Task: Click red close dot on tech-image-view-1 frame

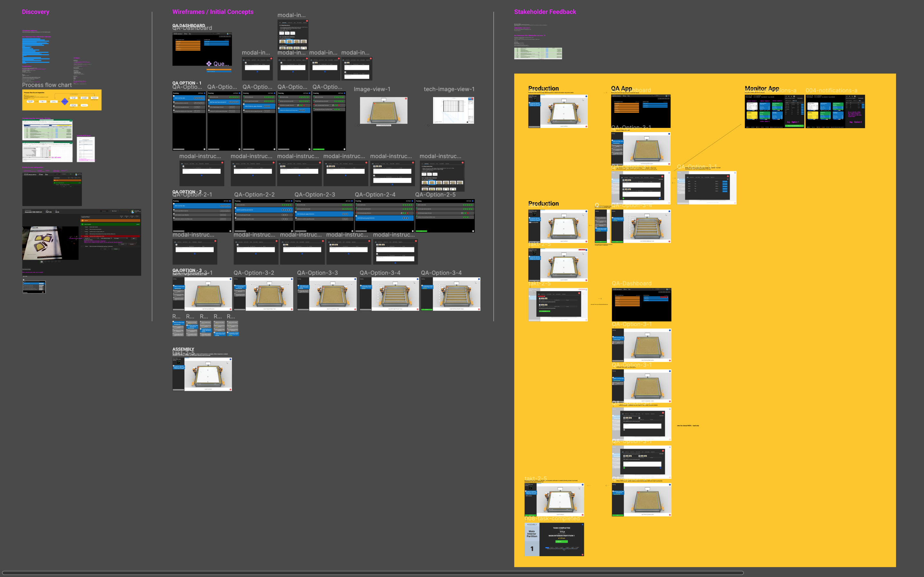Action: [x=473, y=99]
